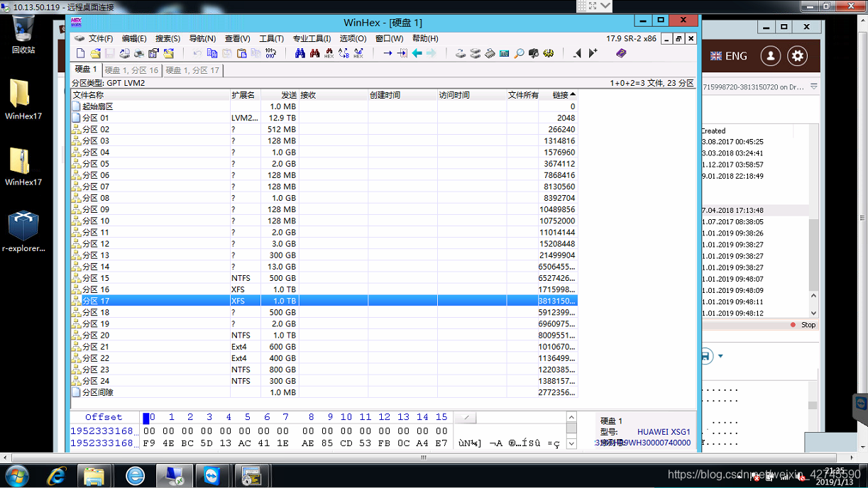Click the magnifier Analyze icon

pyautogui.click(x=519, y=53)
